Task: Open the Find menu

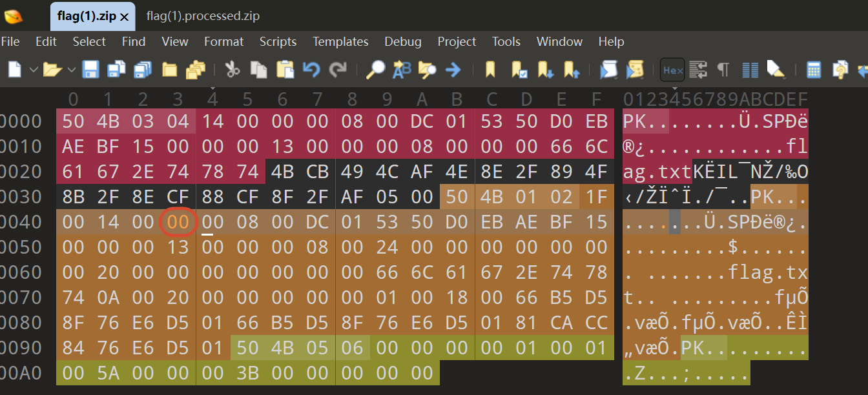Action: click(x=134, y=41)
